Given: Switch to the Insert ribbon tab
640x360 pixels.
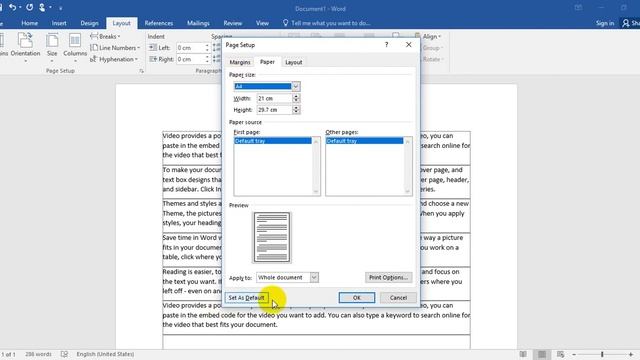Looking at the screenshot, I should (x=59, y=23).
